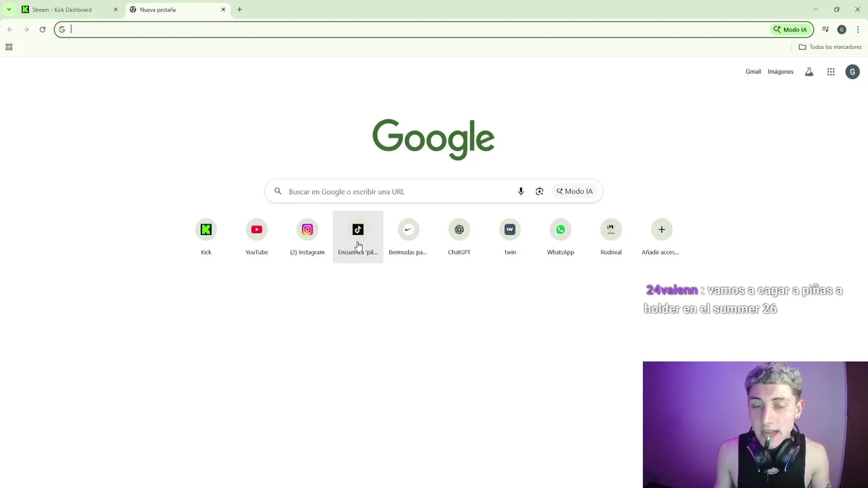Open the Chrome three-dot menu

coord(858,29)
